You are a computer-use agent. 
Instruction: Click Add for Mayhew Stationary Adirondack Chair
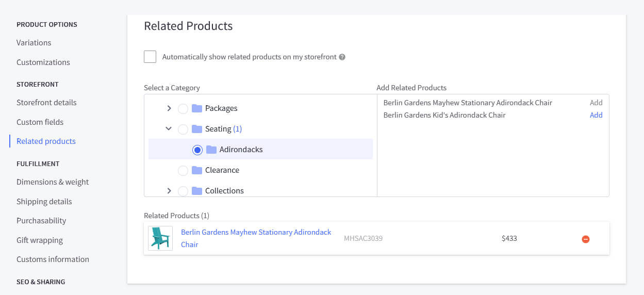coord(596,103)
